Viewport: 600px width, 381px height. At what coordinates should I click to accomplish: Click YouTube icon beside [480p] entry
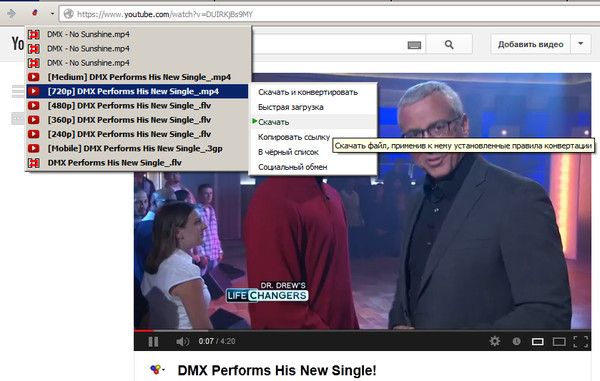pos(34,106)
